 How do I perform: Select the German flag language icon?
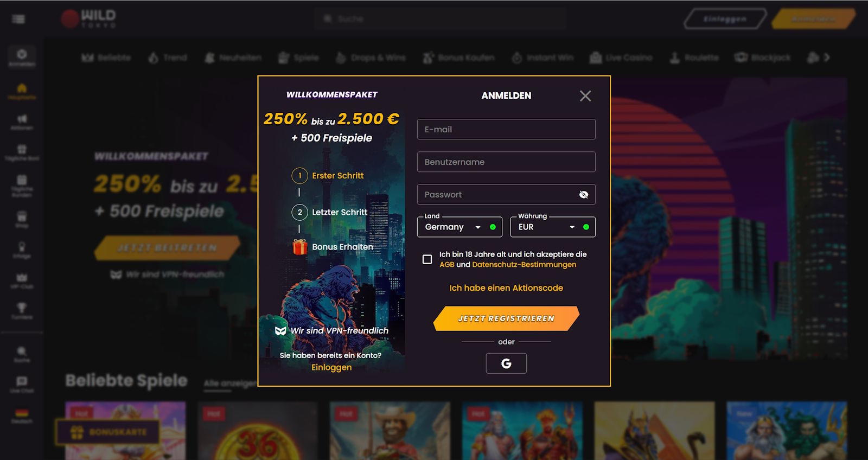[x=22, y=416]
